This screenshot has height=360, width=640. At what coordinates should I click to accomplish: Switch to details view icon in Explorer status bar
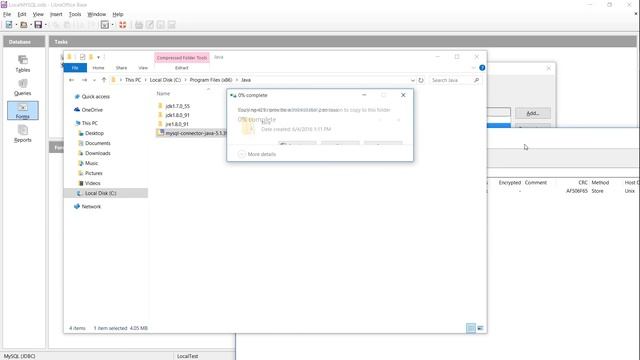pos(471,328)
